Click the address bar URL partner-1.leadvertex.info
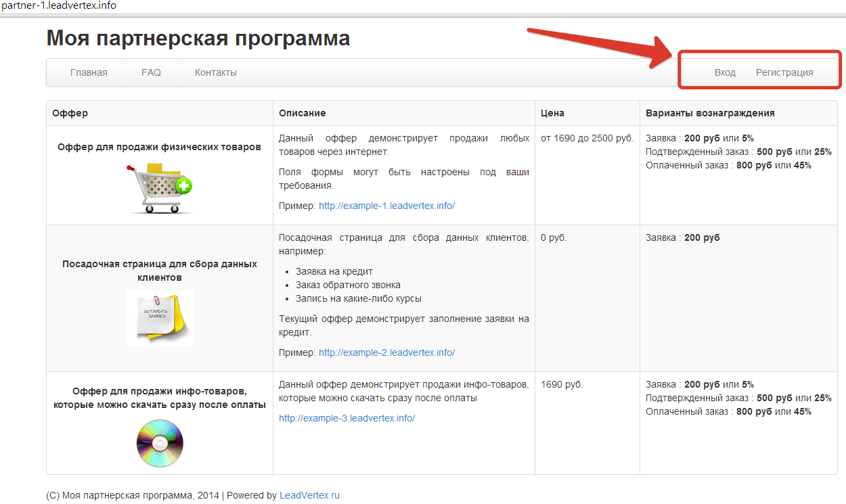846x504 pixels. click(60, 5)
